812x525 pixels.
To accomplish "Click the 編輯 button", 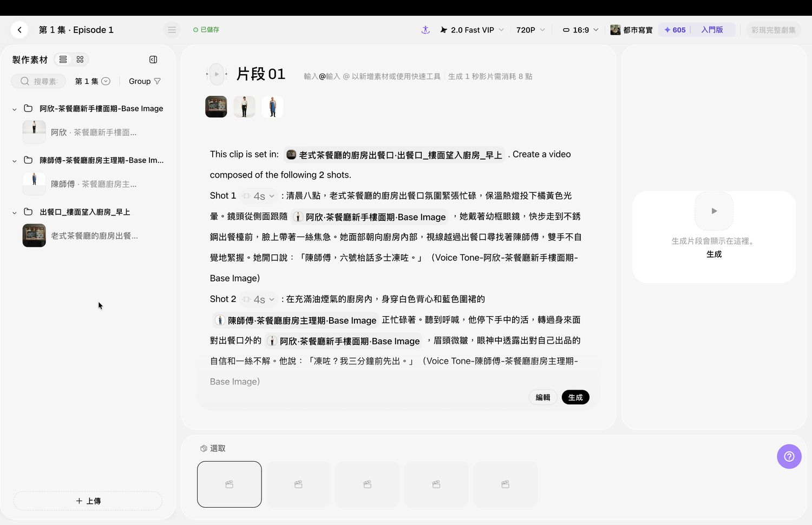I will (543, 397).
